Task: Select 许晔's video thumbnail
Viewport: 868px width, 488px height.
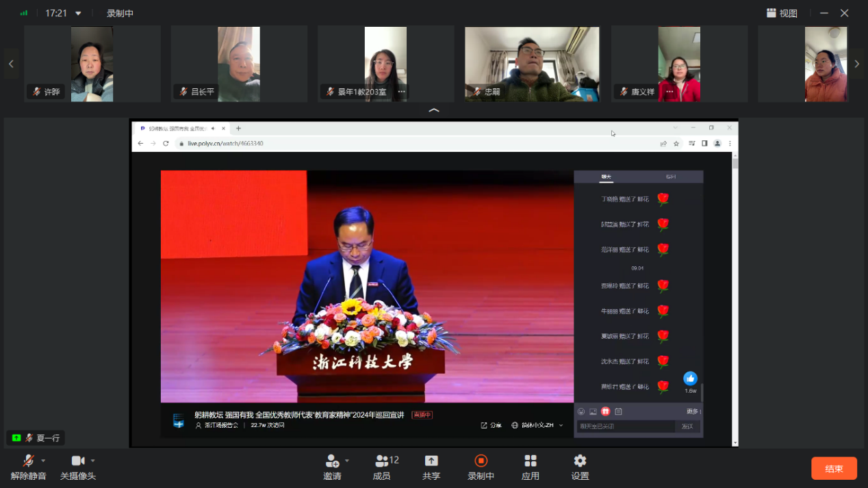Action: click(x=92, y=64)
